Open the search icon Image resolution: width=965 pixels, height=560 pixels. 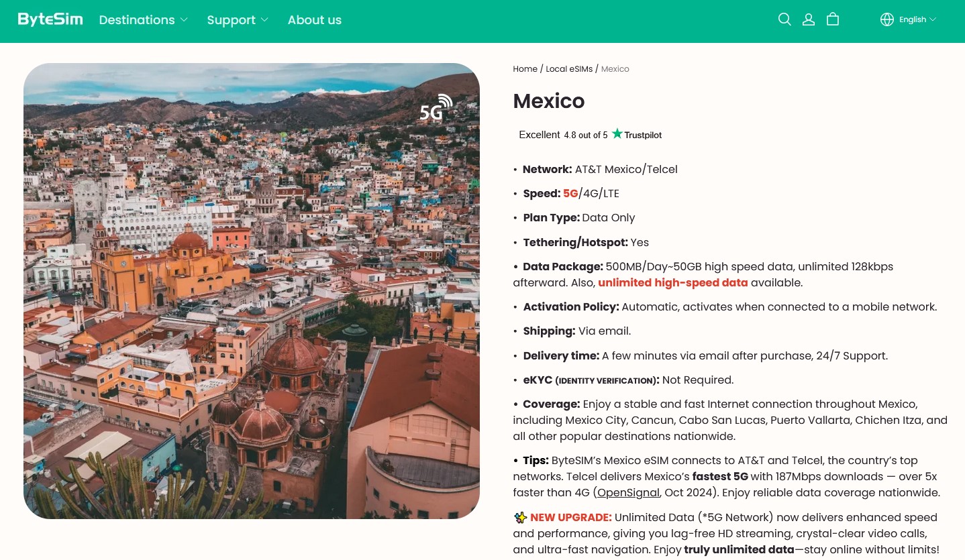point(784,19)
